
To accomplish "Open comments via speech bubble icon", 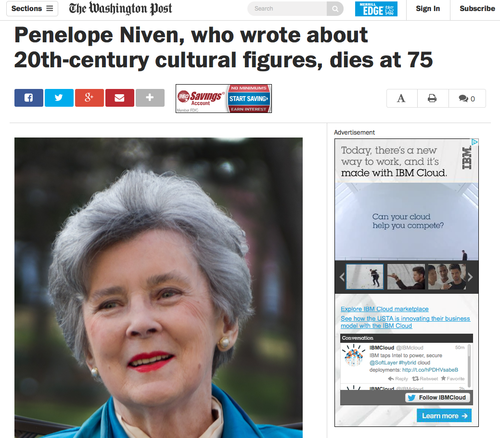I will click(x=467, y=98).
